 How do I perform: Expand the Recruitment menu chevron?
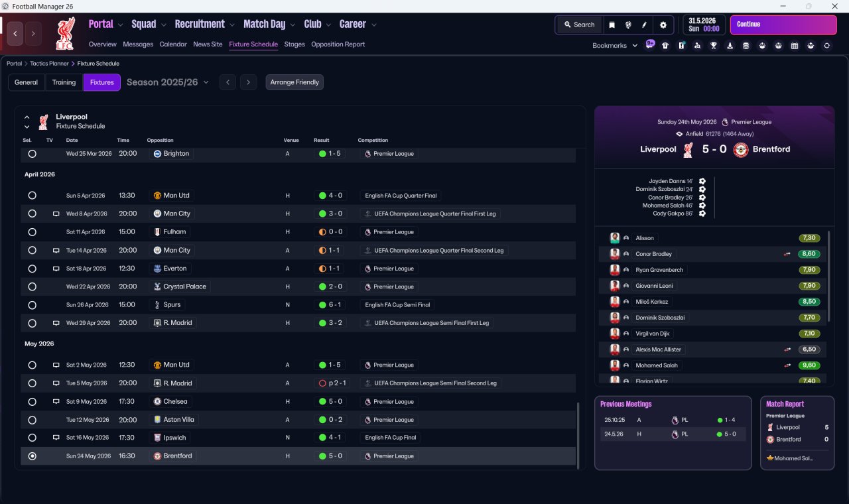[x=232, y=25]
